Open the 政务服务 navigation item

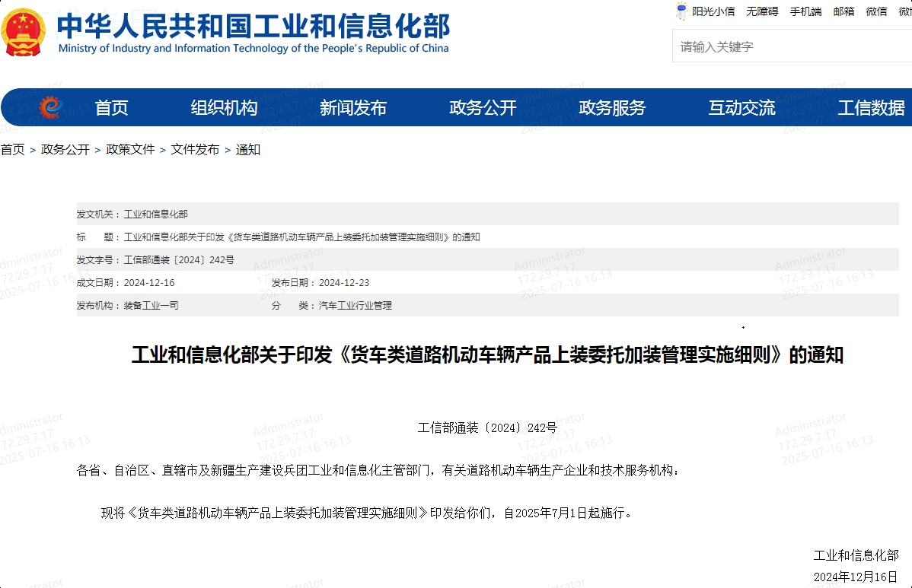[612, 107]
